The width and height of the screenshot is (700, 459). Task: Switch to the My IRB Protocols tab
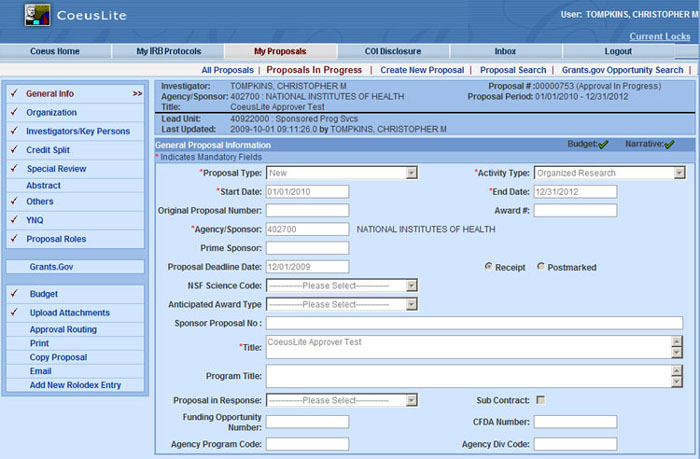pyautogui.click(x=168, y=51)
